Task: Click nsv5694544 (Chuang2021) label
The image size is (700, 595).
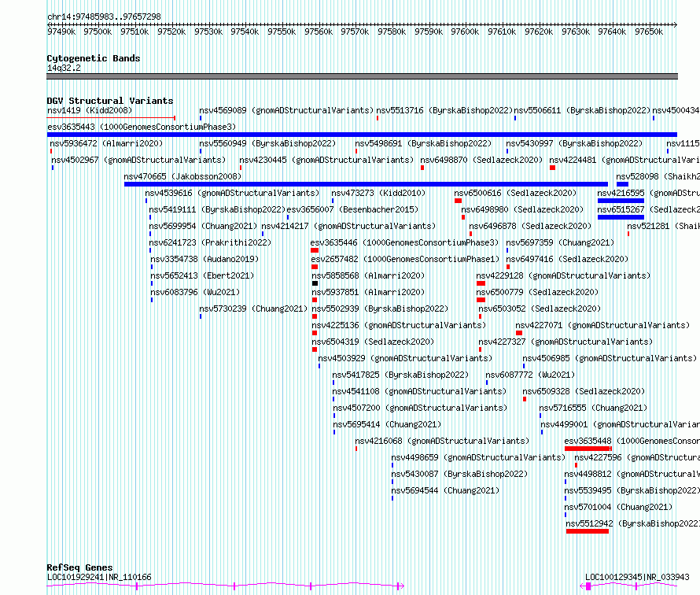Action: click(x=445, y=490)
